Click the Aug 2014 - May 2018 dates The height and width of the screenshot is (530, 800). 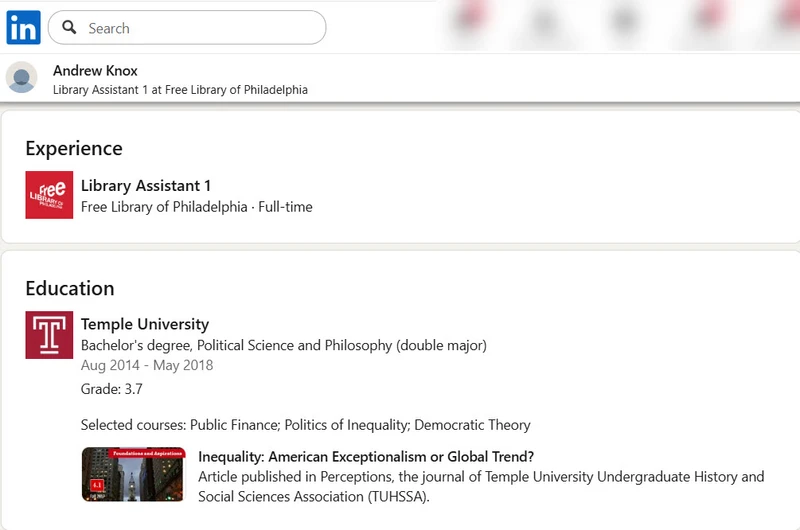pos(147,365)
